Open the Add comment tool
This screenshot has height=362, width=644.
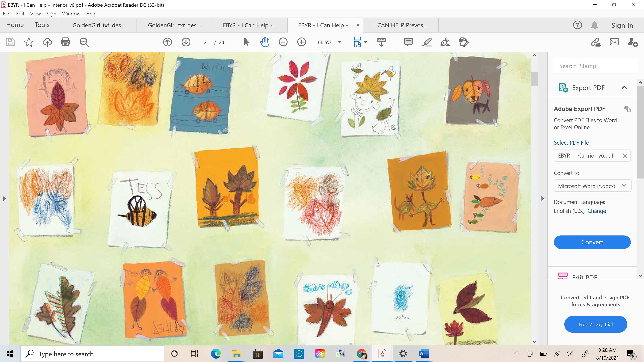point(408,42)
